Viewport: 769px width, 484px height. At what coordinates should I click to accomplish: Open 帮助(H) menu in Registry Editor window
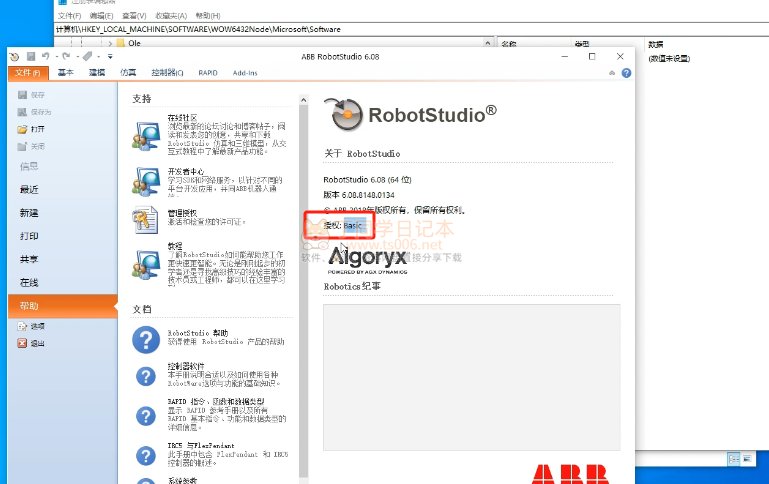point(207,16)
